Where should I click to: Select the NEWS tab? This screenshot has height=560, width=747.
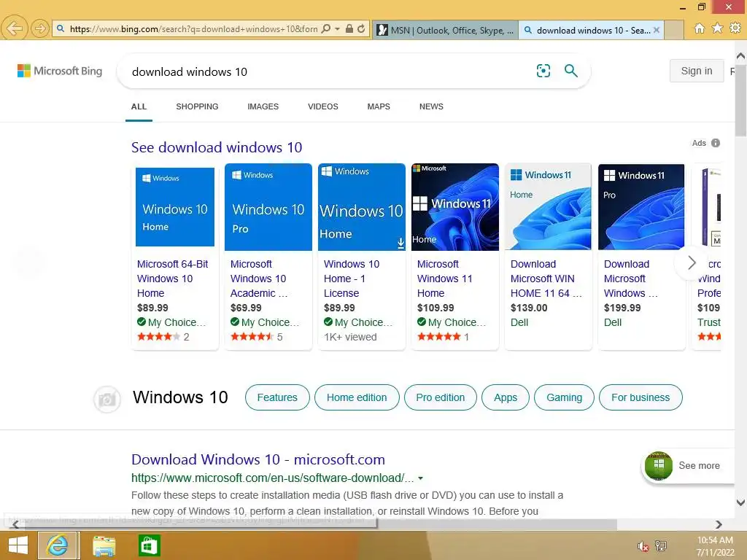tap(431, 106)
